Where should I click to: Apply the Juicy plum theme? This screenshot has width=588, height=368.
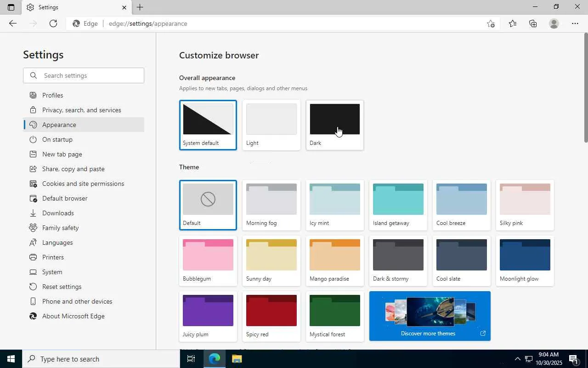tap(208, 316)
